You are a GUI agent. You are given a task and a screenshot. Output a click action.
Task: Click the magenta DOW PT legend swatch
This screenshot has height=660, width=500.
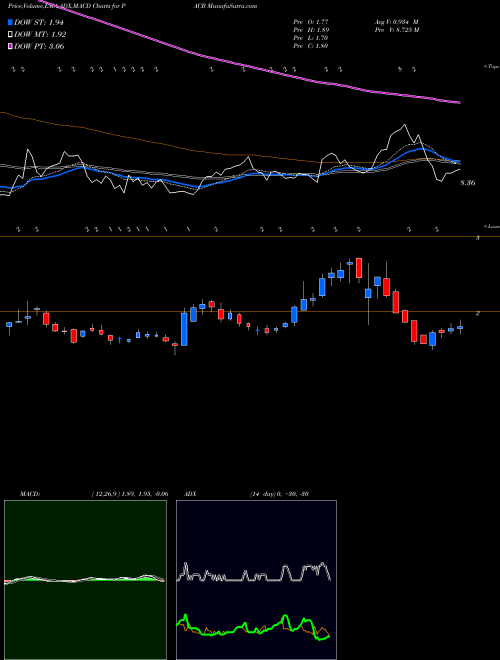pos(11,46)
